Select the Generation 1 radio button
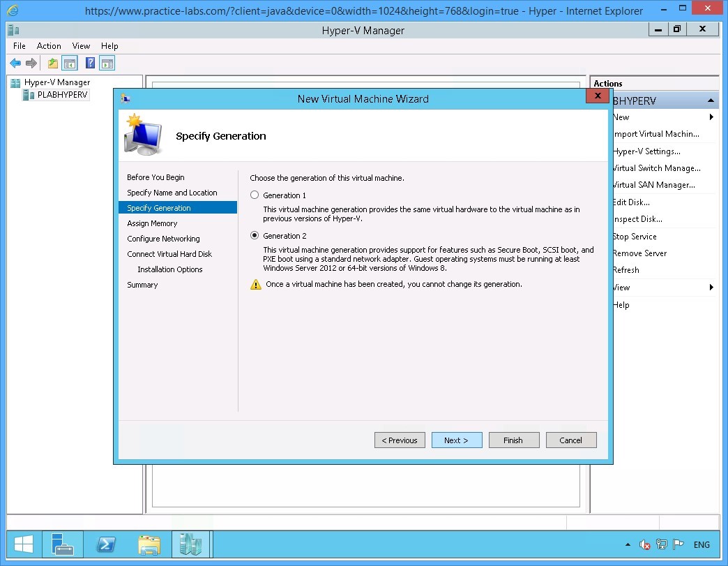 point(255,195)
